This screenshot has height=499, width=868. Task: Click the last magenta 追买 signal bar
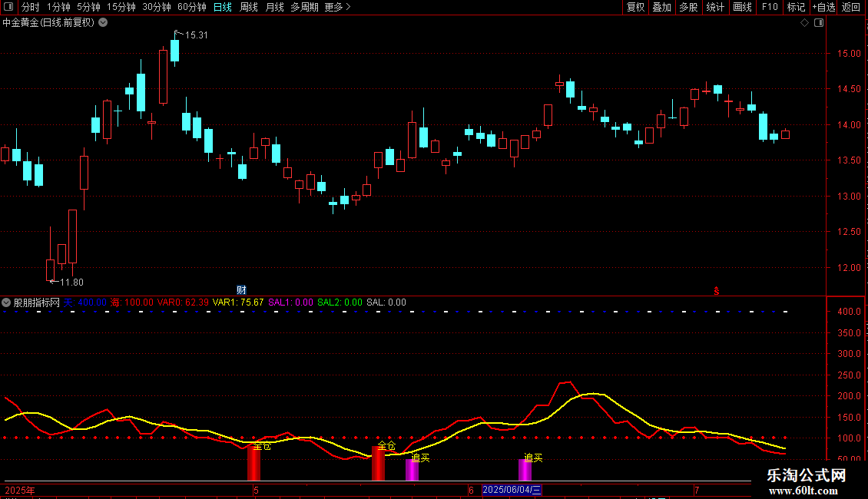tap(525, 470)
